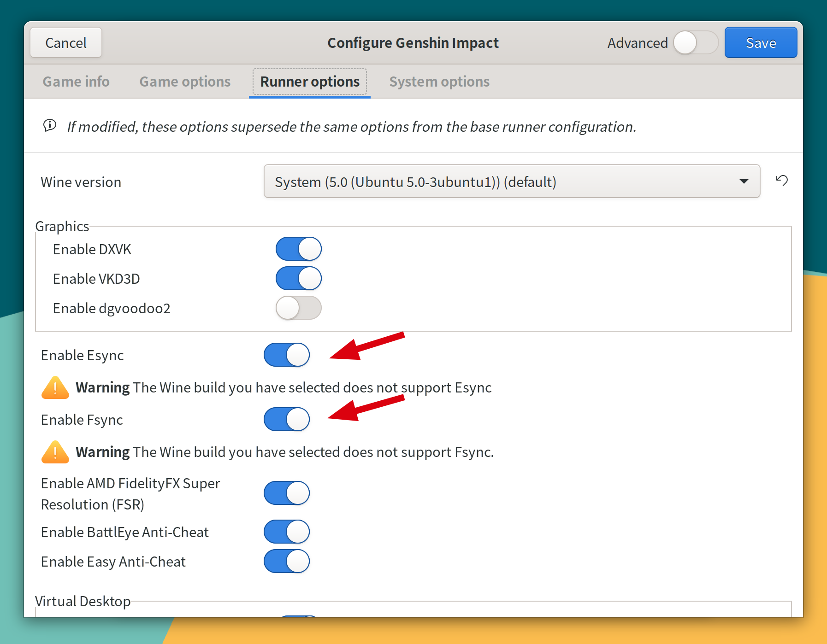
Task: Click the 'If modified, these options supersede' note
Action: 352,126
